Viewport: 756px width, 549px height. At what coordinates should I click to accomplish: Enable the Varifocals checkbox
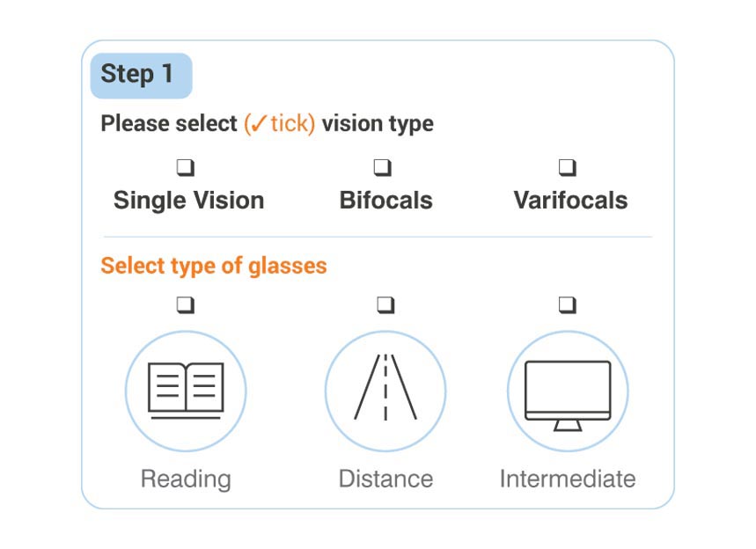click(x=568, y=168)
